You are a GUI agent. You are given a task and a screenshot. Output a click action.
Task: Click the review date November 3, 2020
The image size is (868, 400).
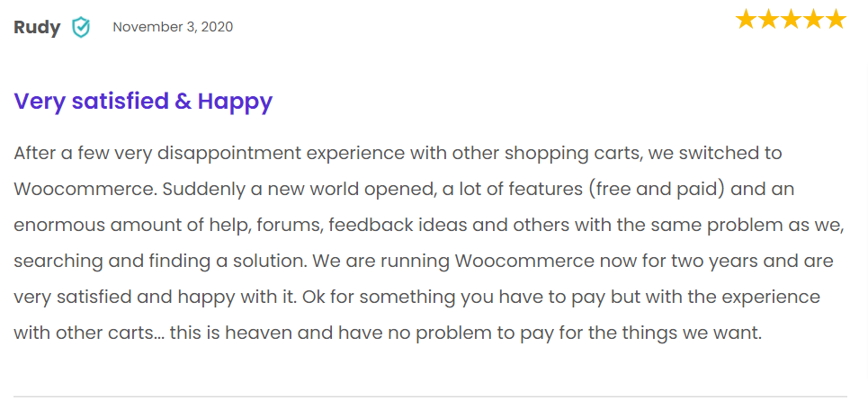[x=173, y=27]
